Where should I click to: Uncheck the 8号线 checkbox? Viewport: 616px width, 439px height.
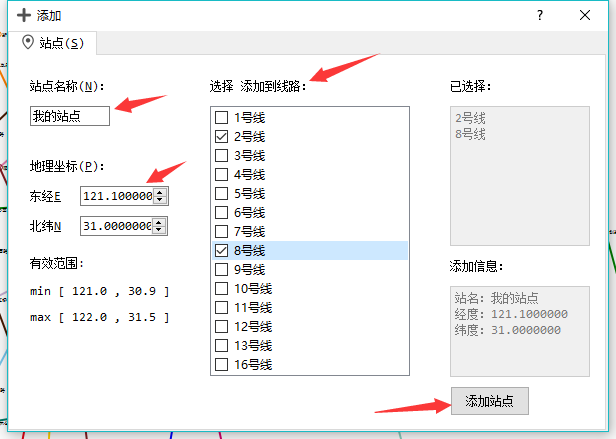tap(222, 250)
